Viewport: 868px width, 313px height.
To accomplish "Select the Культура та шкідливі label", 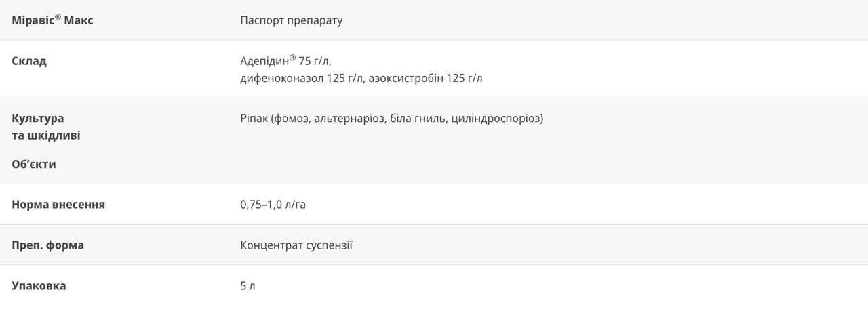I will tap(45, 127).
